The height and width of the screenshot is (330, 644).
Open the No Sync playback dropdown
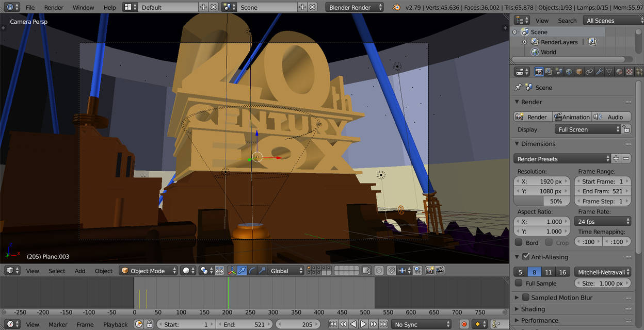(421, 324)
